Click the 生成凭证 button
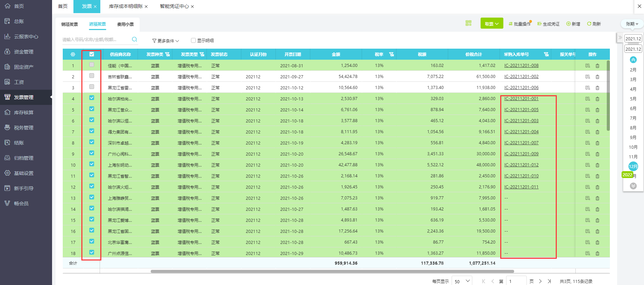Viewport: 644px width, 285px height. (x=549, y=24)
